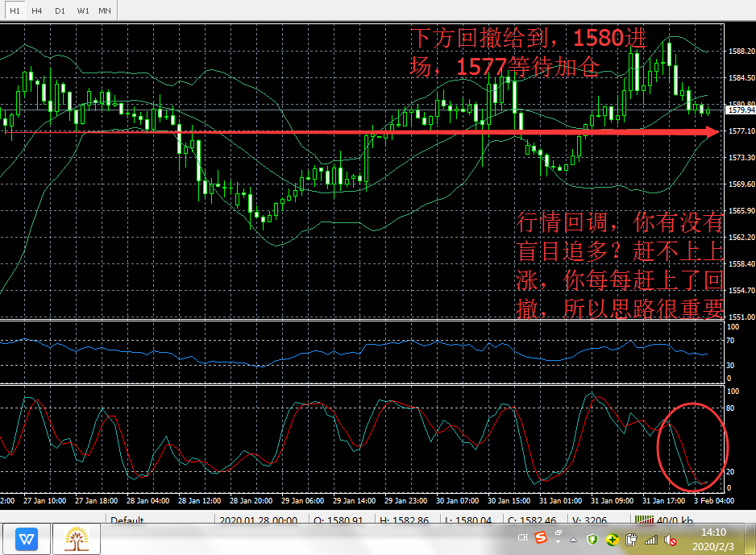Viewport: 756px width, 555px height.
Task: Click the O: 1580.91 open price value
Action: 338,521
